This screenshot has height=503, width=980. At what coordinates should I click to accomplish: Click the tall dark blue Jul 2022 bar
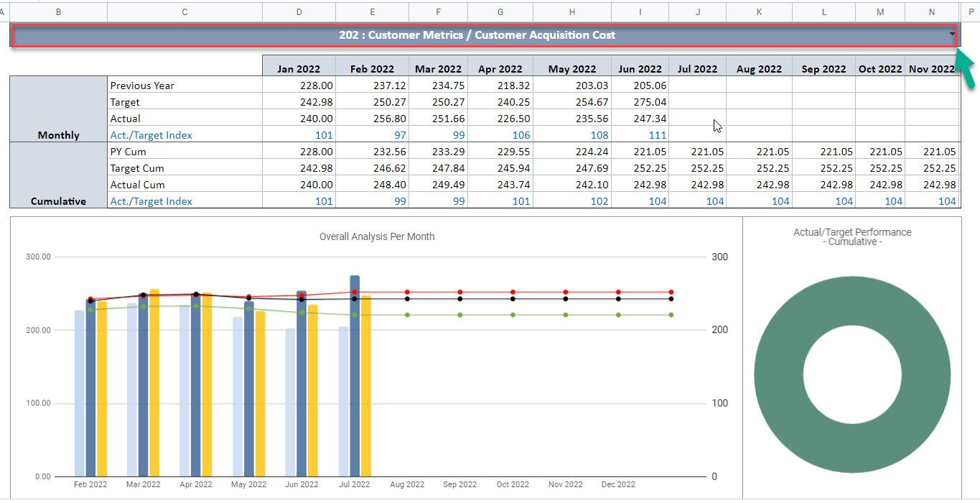(x=355, y=376)
